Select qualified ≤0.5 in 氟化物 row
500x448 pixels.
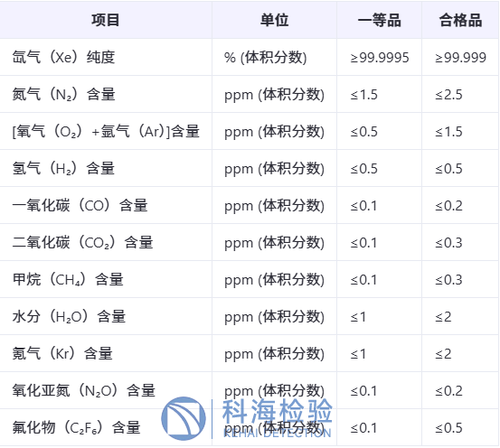[448, 427]
